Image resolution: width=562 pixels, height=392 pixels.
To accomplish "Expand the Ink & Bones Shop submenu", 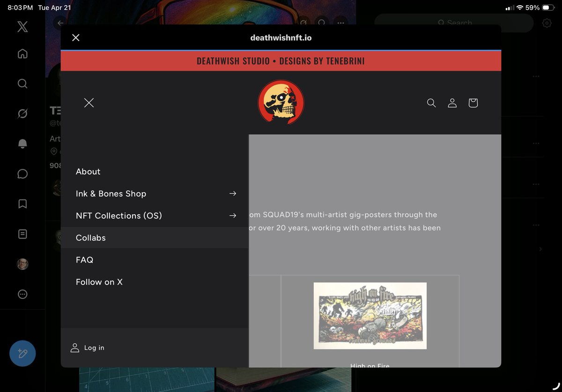I will pos(155,194).
